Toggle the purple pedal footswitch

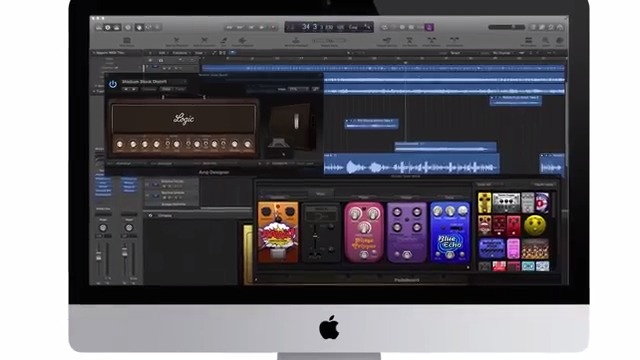[x=407, y=255]
